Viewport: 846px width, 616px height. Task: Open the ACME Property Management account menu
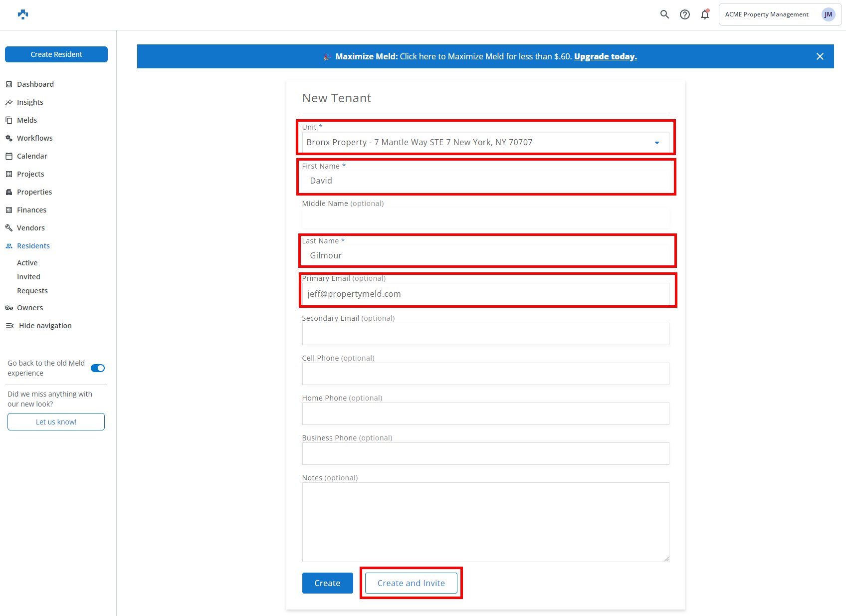(x=766, y=14)
